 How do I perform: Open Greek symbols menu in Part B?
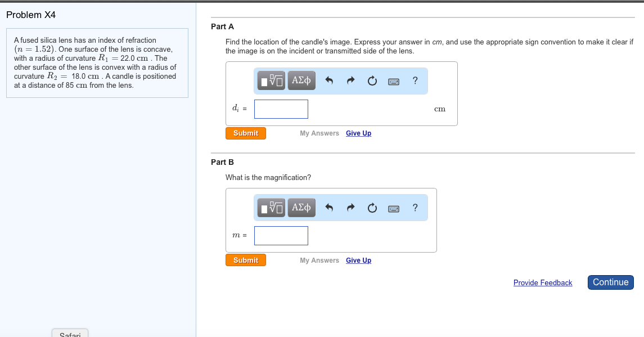[x=301, y=208]
